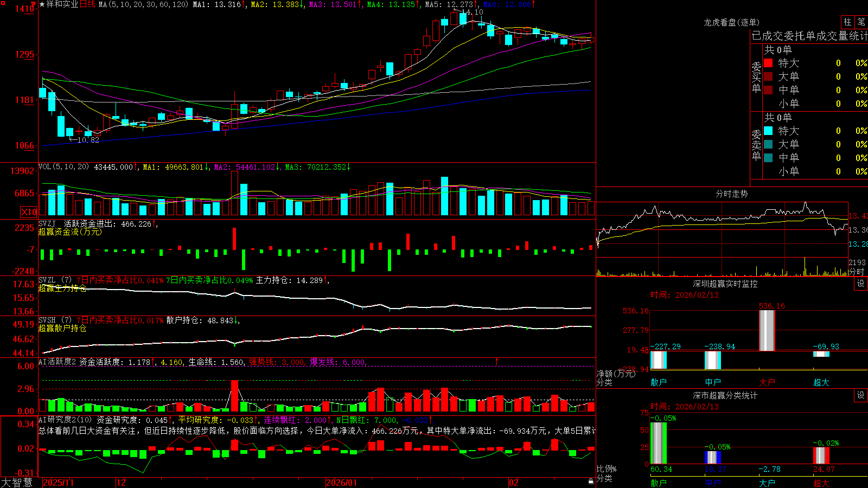Click the 大户 bar showing 536.16
Screen dimensions: 868x488
(x=767, y=330)
